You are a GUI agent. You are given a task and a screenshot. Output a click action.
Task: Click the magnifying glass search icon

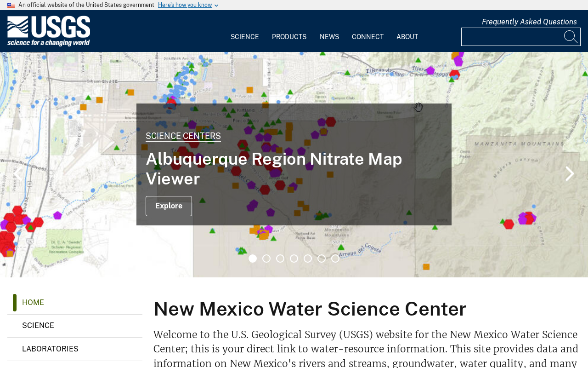[571, 37]
